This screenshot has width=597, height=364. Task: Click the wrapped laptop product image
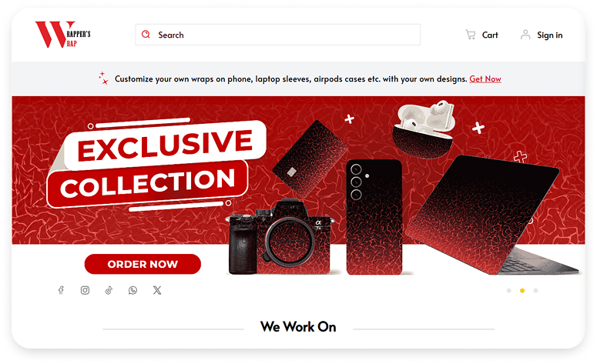pos(493,215)
